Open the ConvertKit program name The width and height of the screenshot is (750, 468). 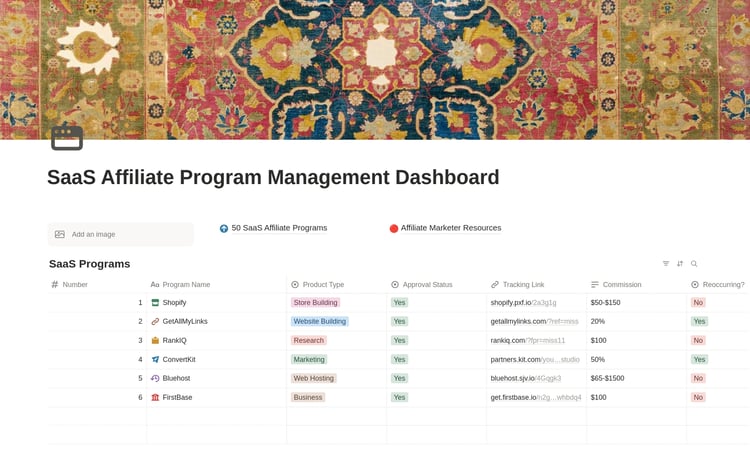(x=179, y=359)
